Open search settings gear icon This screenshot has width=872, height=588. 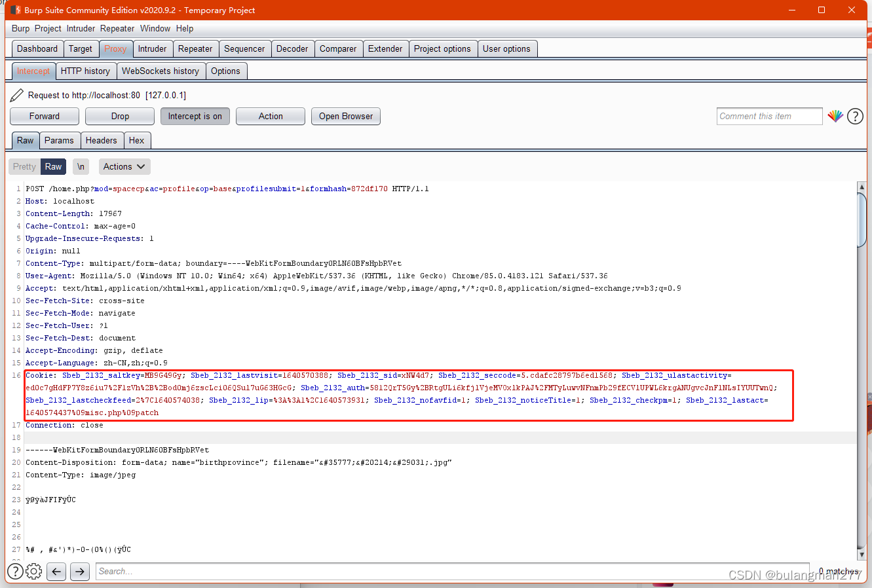[34, 571]
